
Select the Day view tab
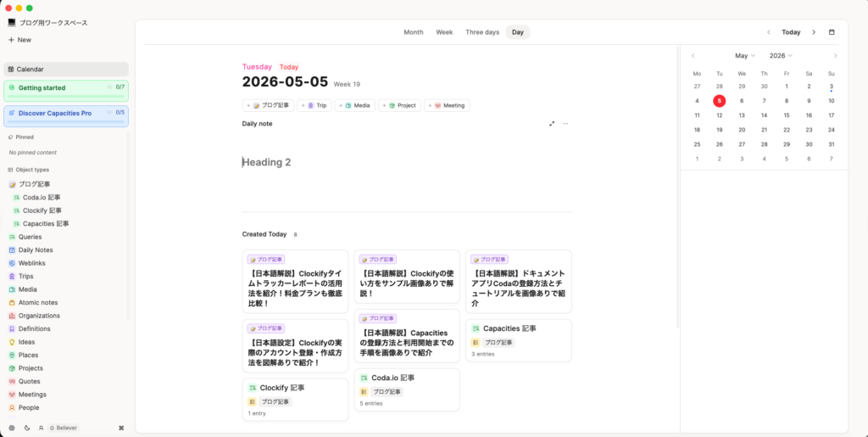(518, 32)
